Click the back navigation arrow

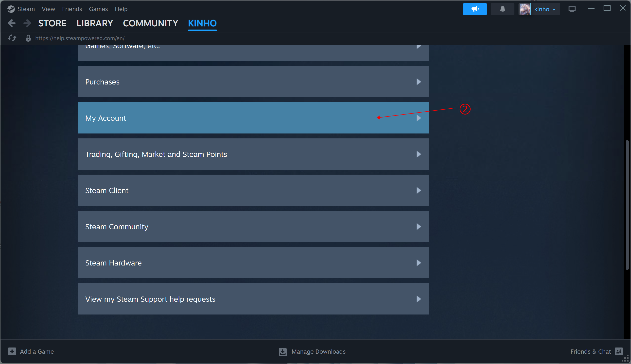[x=12, y=23]
